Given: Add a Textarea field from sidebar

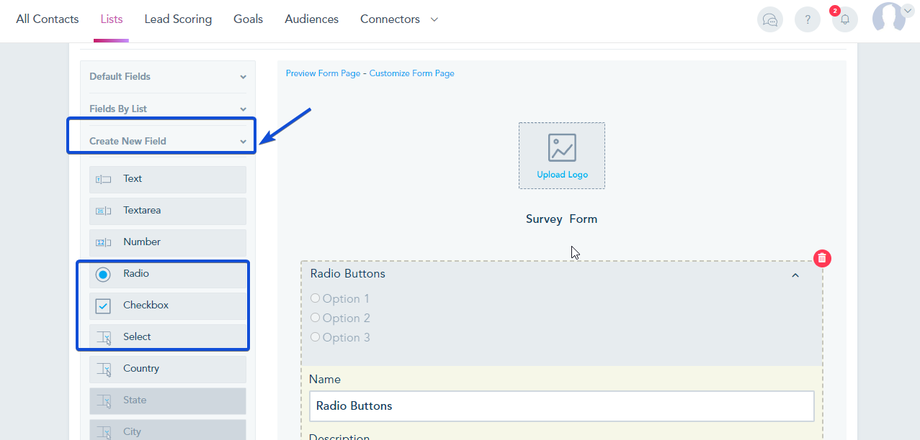Looking at the screenshot, I should coord(164,211).
